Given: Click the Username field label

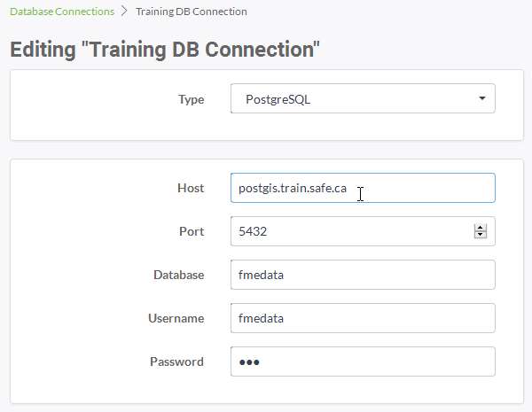Looking at the screenshot, I should coord(176,318).
